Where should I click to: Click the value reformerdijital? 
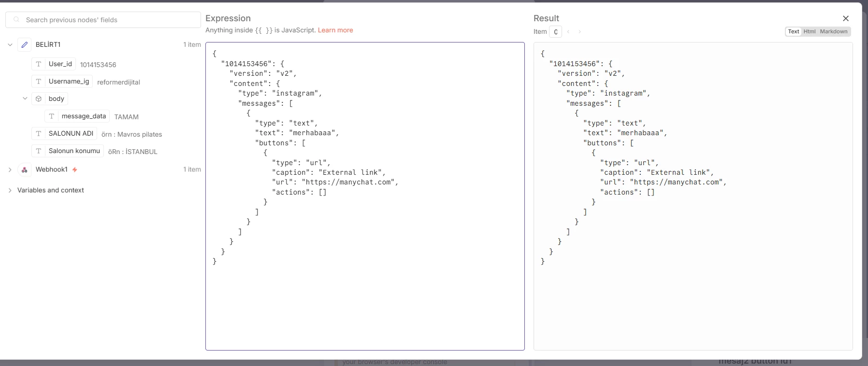point(118,82)
